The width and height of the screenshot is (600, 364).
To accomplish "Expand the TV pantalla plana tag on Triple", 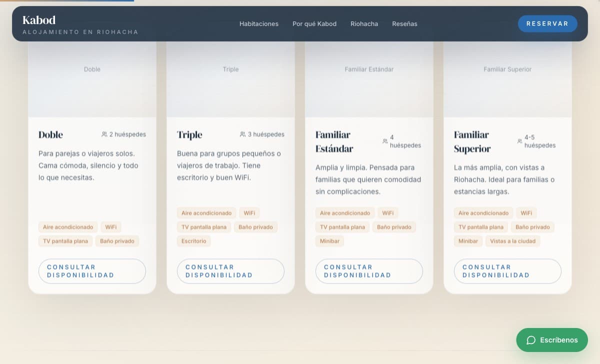I will tap(204, 227).
